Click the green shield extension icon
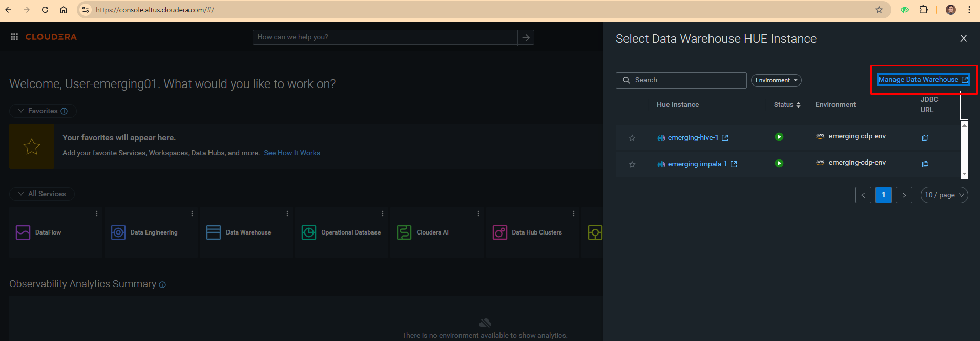Image resolution: width=980 pixels, height=341 pixels. [905, 10]
